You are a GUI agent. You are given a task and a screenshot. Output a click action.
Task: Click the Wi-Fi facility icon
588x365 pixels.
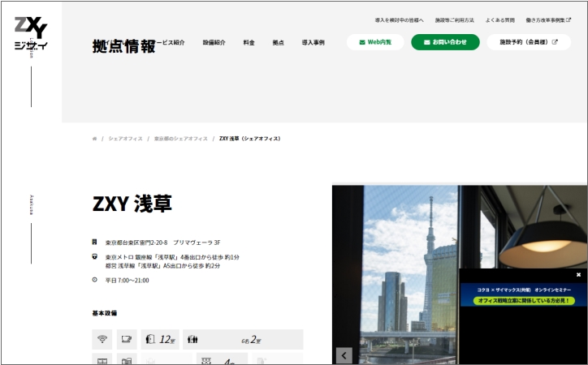102,339
